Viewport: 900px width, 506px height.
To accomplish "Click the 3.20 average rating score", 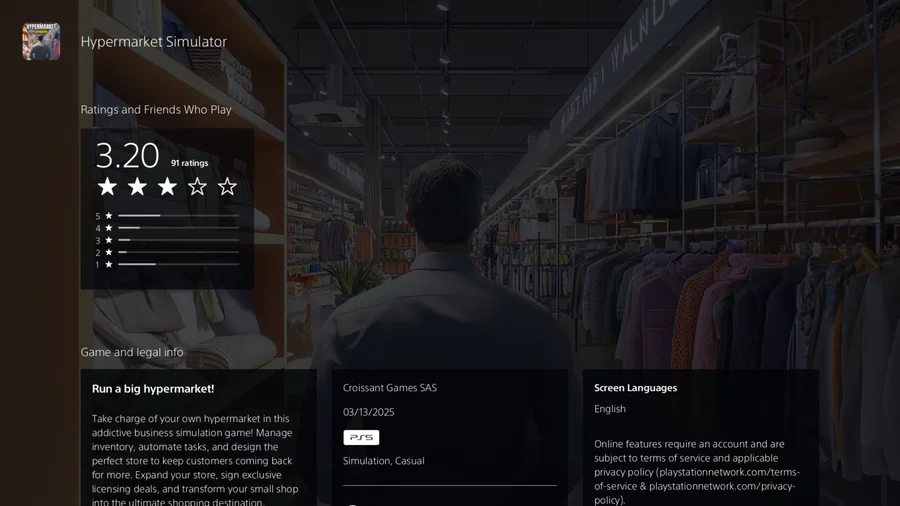I will [127, 155].
